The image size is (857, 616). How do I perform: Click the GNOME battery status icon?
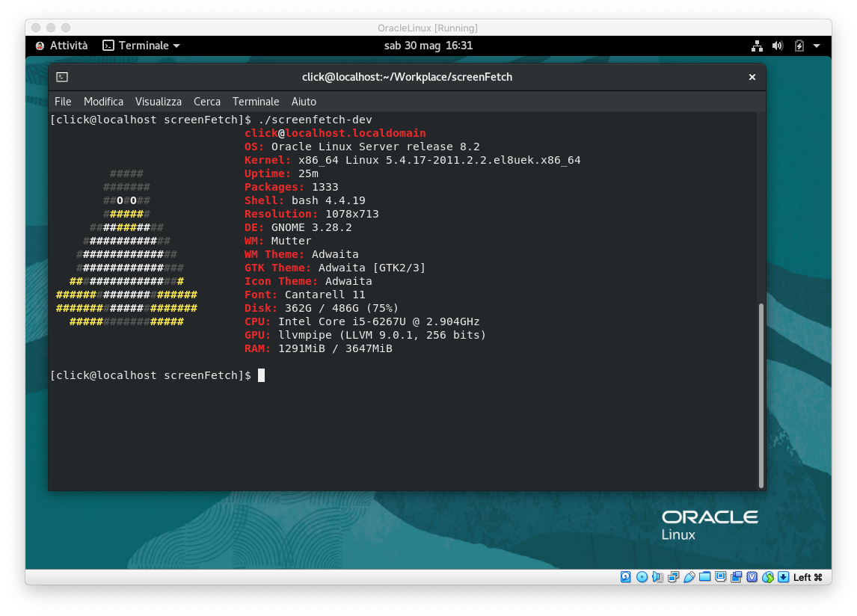(x=799, y=46)
